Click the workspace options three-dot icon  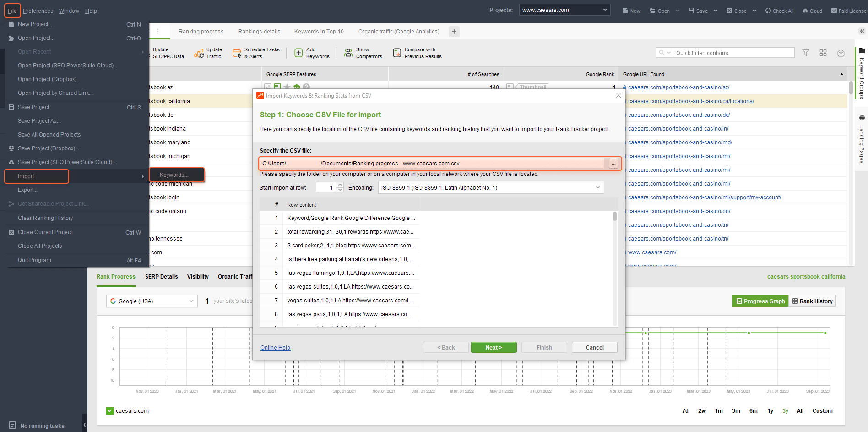pos(158,31)
